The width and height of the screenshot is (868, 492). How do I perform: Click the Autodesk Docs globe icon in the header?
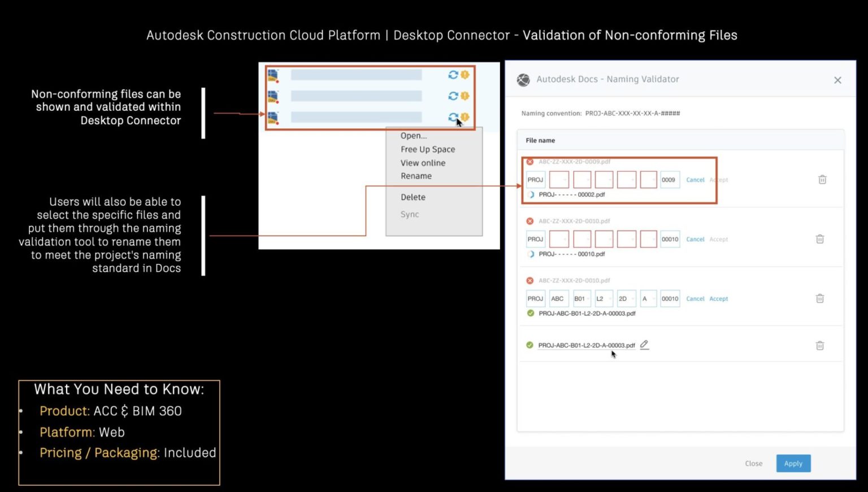pyautogui.click(x=523, y=79)
